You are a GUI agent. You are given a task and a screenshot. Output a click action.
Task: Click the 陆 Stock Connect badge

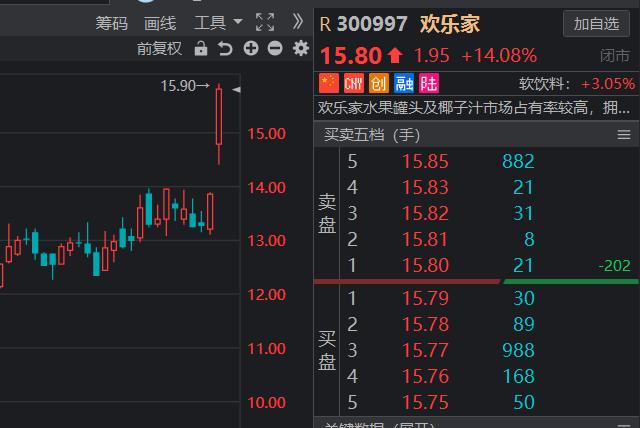click(429, 83)
